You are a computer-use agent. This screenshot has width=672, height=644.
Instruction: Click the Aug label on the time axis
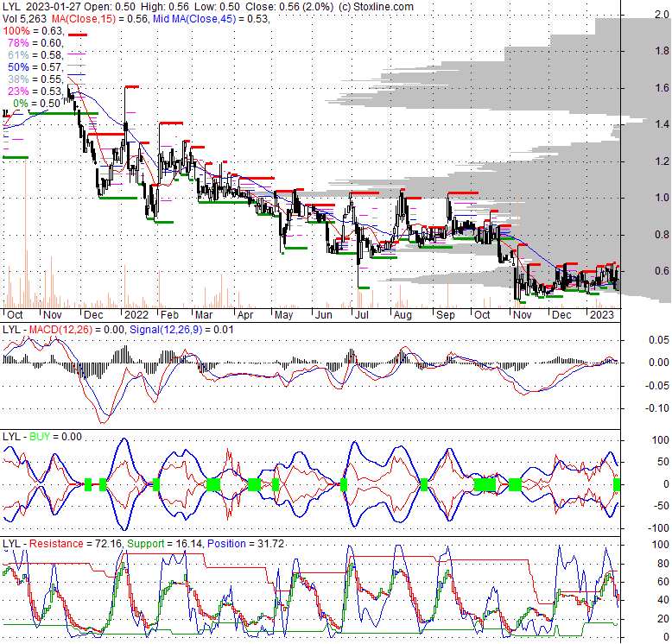point(403,315)
